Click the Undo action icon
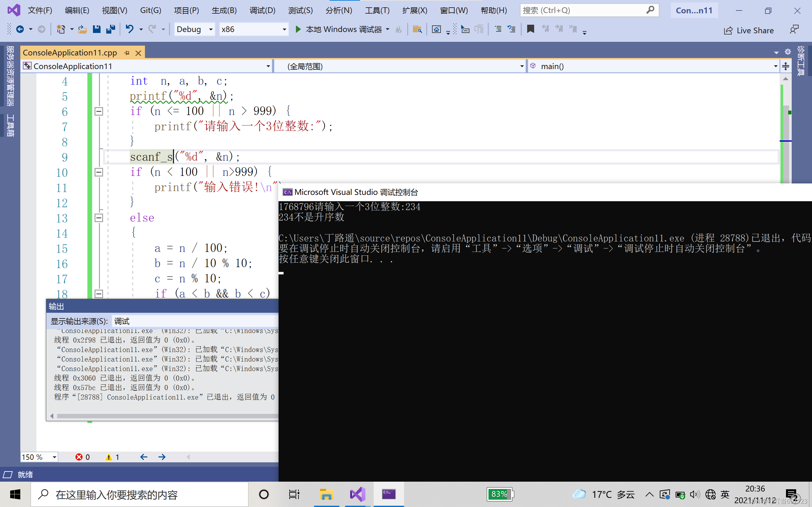The height and width of the screenshot is (507, 812). coord(130,29)
